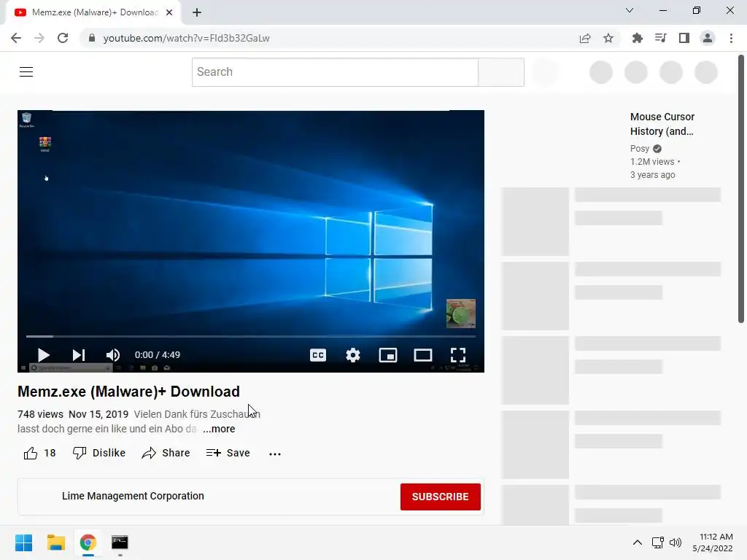
Task: Select the Memz.exe (Malware) tab
Action: pyautogui.click(x=93, y=12)
